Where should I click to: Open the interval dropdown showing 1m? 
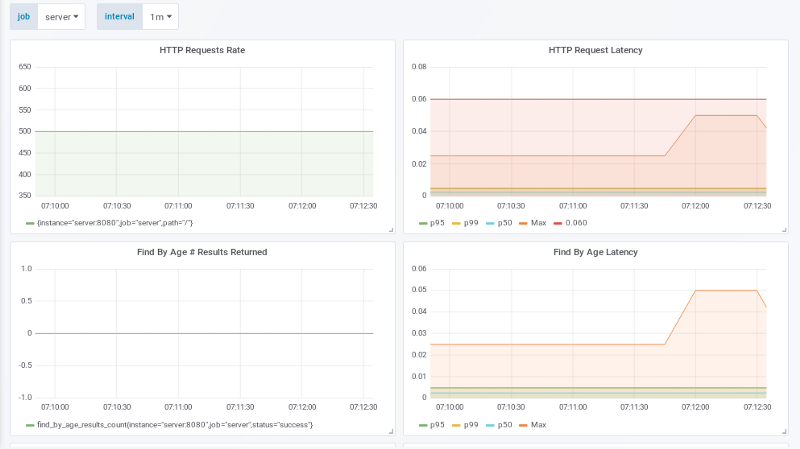point(160,17)
